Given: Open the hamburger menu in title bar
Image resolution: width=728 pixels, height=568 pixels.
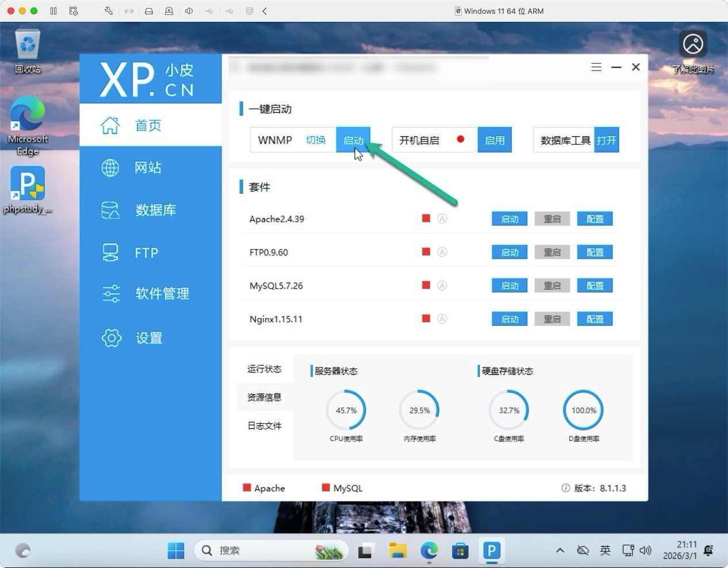Looking at the screenshot, I should (x=596, y=67).
